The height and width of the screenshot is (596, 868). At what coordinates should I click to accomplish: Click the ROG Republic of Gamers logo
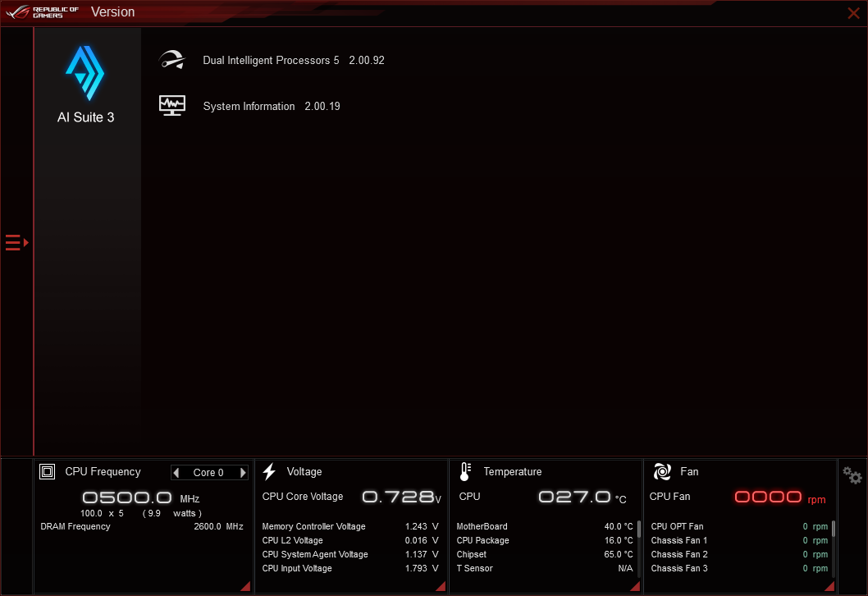pos(42,12)
